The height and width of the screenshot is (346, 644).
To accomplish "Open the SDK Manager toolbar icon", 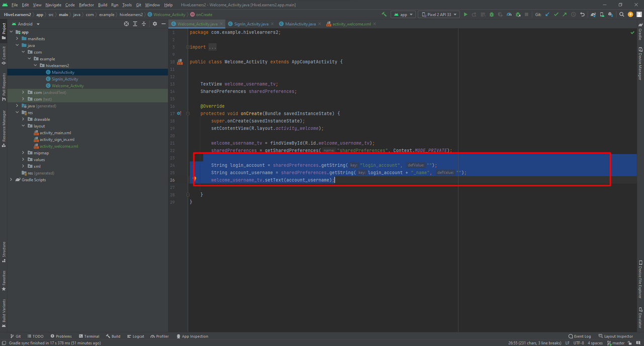I will [611, 15].
